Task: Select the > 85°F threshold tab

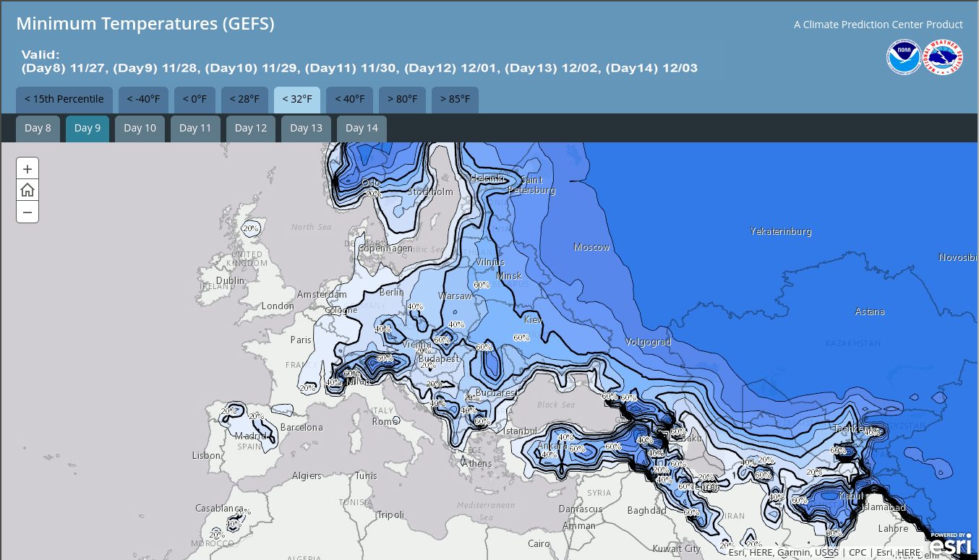Action: click(x=455, y=100)
